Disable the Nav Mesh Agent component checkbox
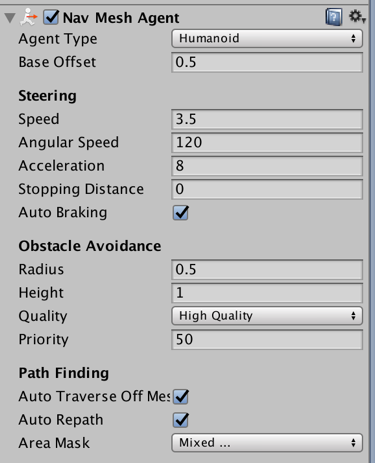Image resolution: width=375 pixels, height=463 pixels. coord(51,17)
